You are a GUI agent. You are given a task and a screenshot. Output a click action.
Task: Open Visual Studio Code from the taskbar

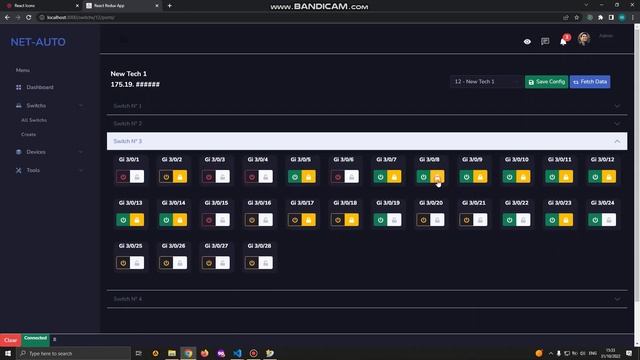click(x=237, y=353)
